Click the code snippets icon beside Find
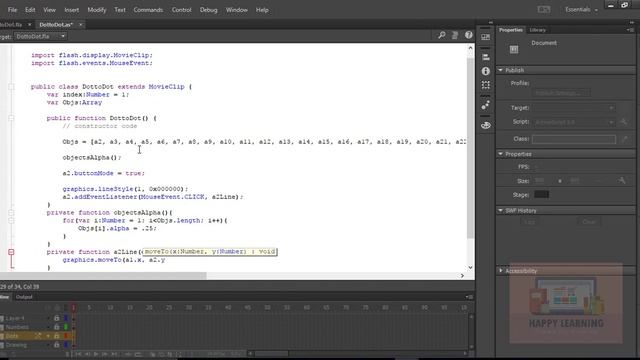The width and height of the screenshot is (640, 360). [455, 36]
